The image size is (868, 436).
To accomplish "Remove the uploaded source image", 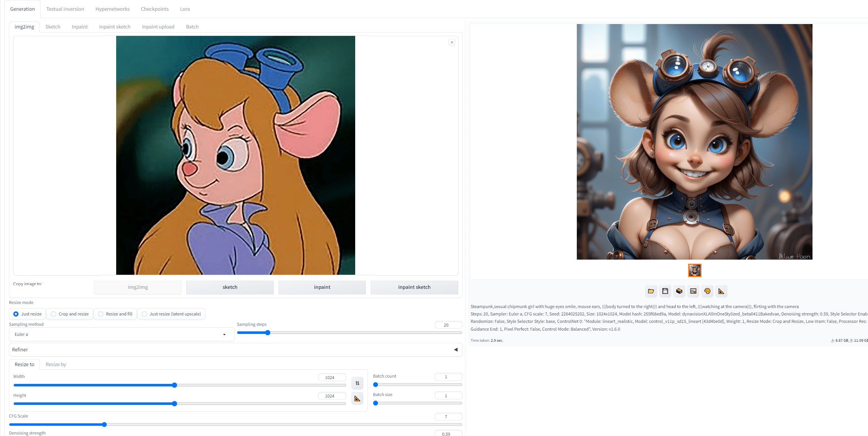I will coord(452,43).
